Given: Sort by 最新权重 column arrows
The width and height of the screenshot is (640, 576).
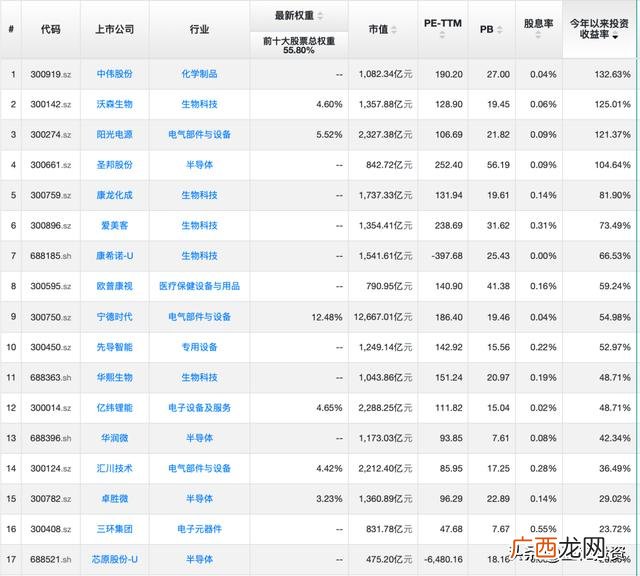Looking at the screenshot, I should 320,16.
